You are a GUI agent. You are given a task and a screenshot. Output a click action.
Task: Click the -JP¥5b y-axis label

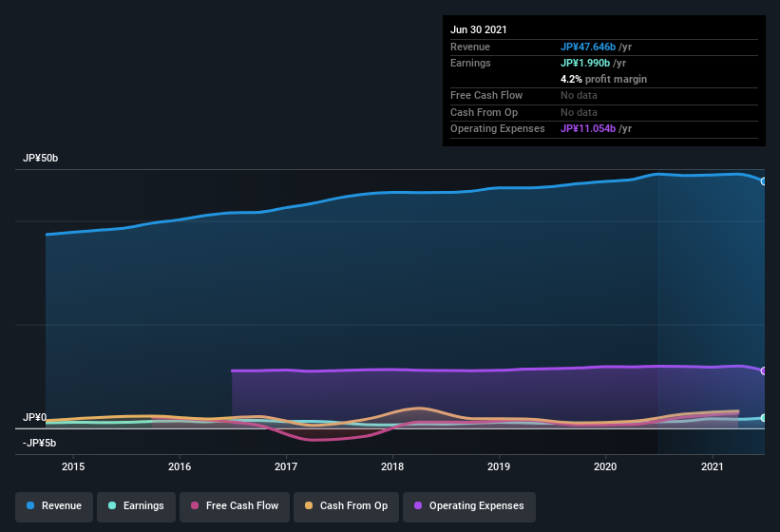(x=39, y=443)
